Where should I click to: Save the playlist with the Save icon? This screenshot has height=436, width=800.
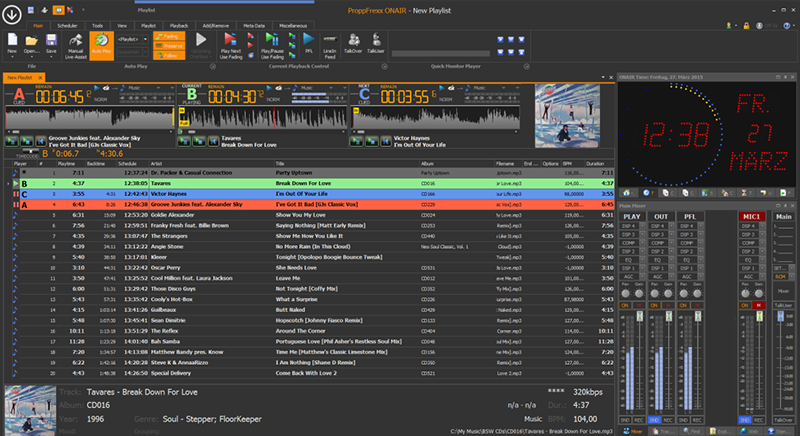(x=52, y=38)
